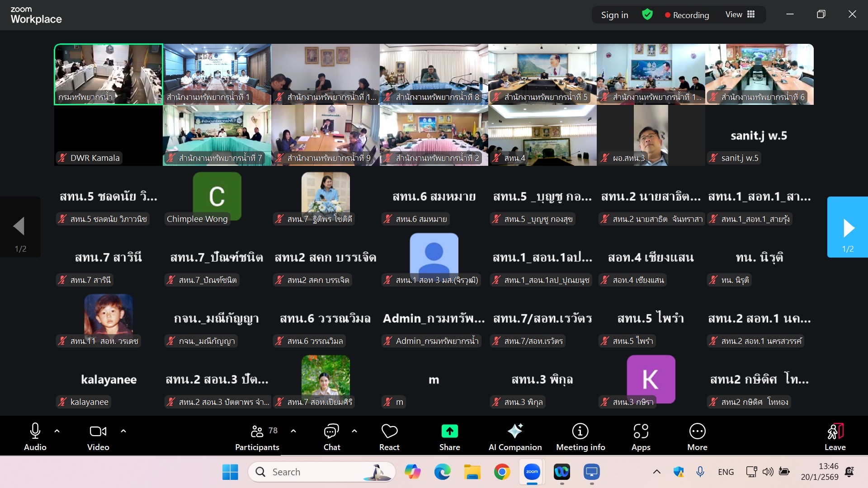The image size is (868, 488).
Task: Click the React heart icon
Action: coord(389,432)
